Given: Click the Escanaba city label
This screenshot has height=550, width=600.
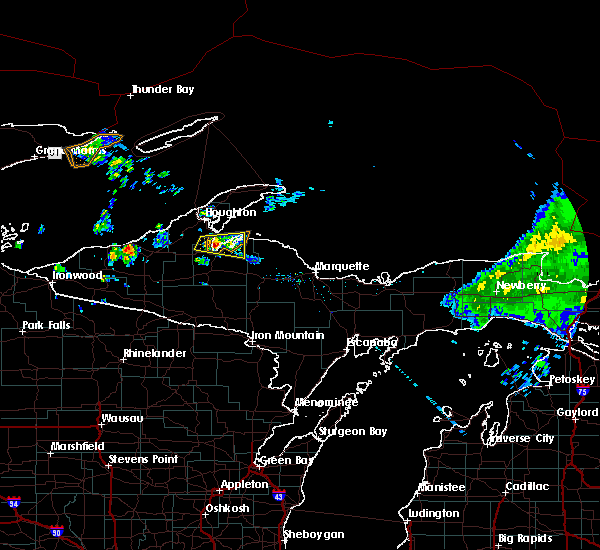Looking at the screenshot, I should 372,342.
